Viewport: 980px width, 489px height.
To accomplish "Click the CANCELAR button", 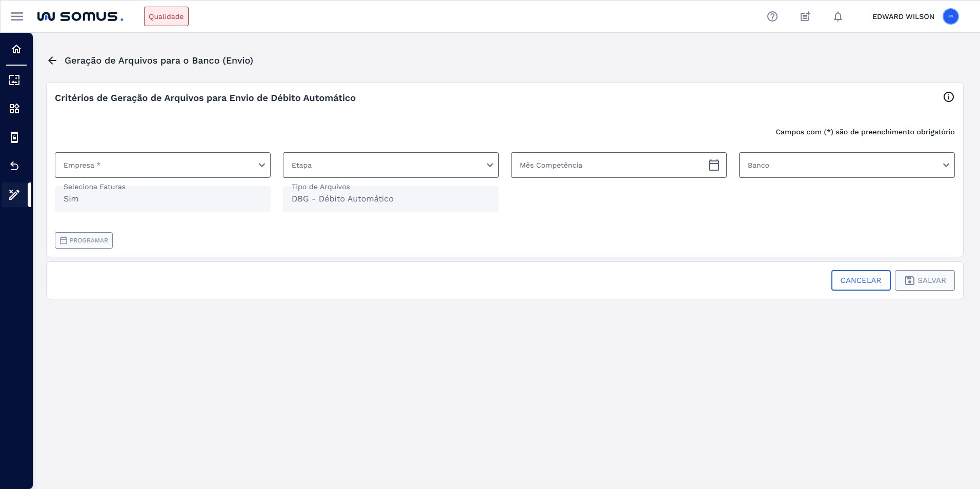I will click(860, 280).
